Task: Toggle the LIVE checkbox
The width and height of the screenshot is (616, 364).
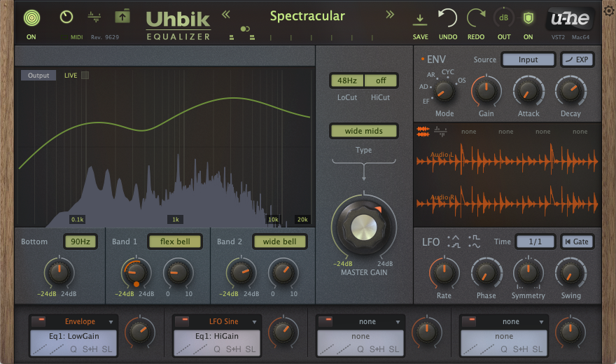Action: (85, 76)
